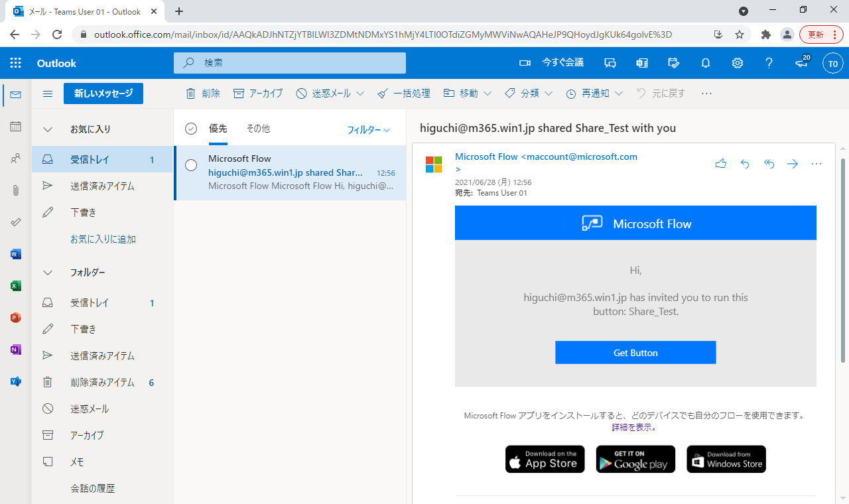The height and width of the screenshot is (504, 849).
Task: Open more actions for the message
Action: coord(816,164)
